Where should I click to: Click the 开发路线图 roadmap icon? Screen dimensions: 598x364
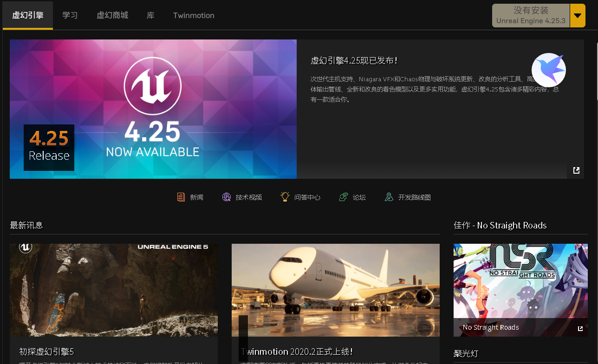(x=389, y=197)
